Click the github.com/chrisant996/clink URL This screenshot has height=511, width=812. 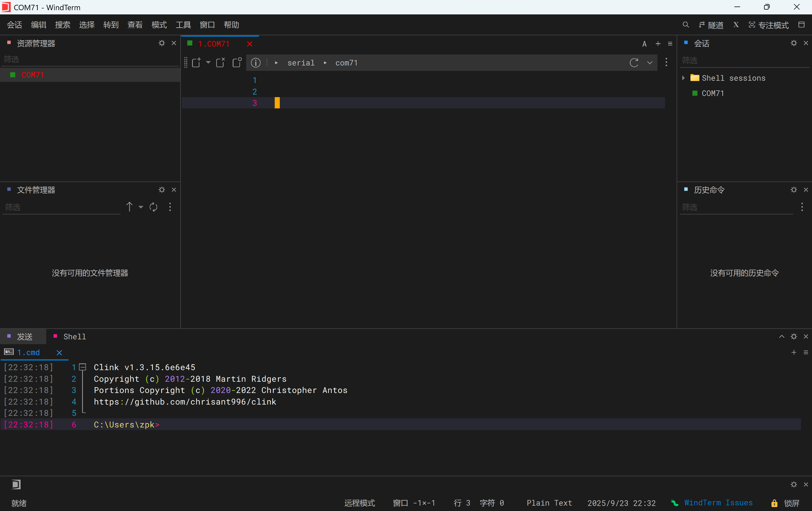click(185, 402)
